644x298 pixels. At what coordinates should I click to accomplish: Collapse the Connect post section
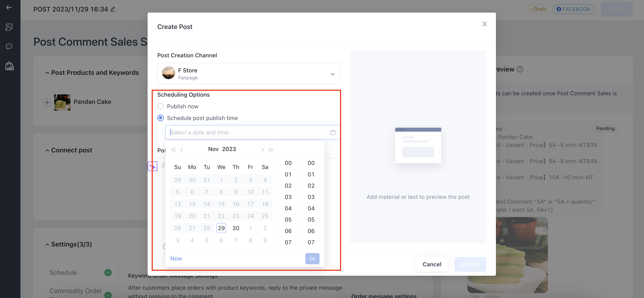point(47,150)
